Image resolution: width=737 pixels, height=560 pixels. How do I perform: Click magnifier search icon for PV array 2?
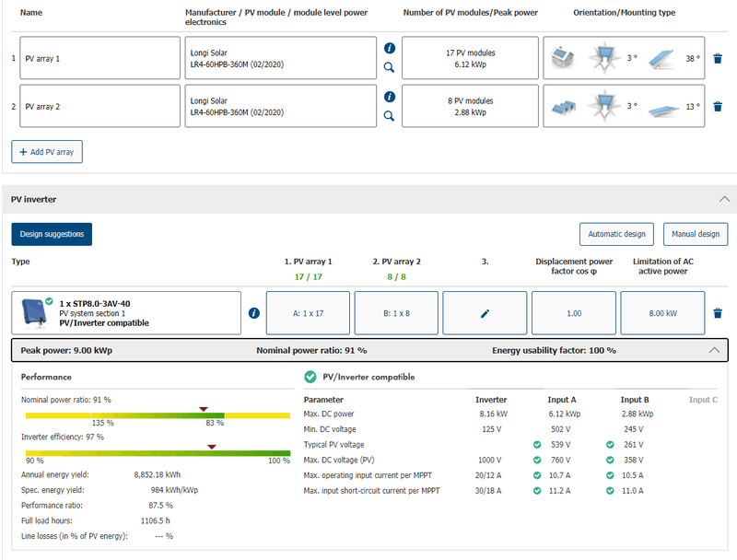pyautogui.click(x=389, y=116)
